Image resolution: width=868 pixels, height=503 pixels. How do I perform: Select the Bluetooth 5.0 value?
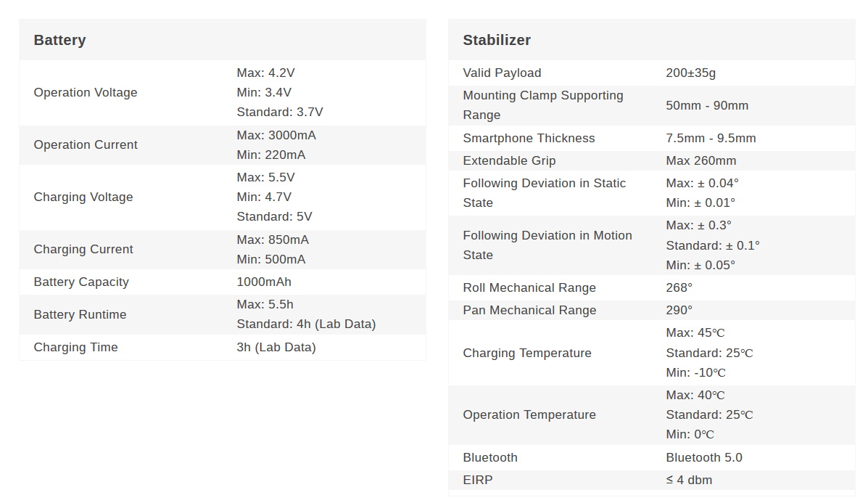pos(704,457)
